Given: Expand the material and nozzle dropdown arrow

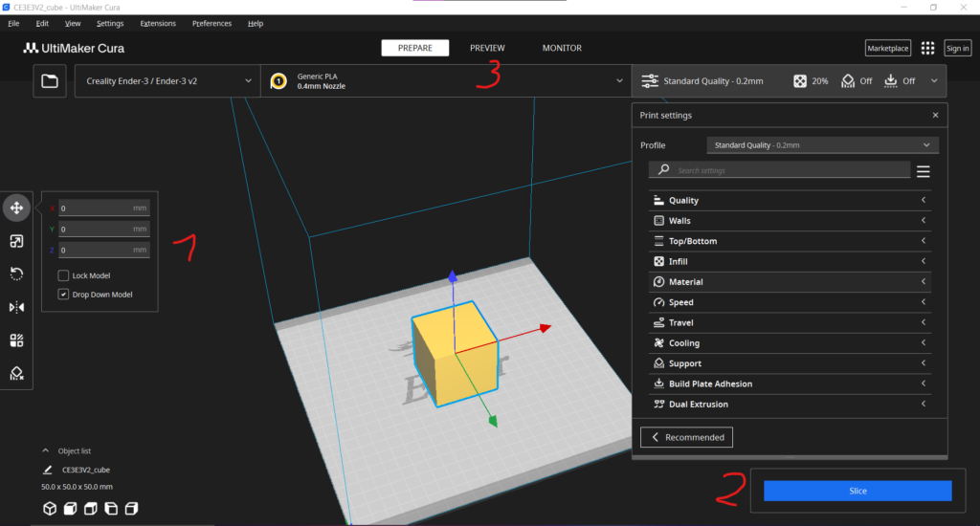Looking at the screenshot, I should coord(619,81).
